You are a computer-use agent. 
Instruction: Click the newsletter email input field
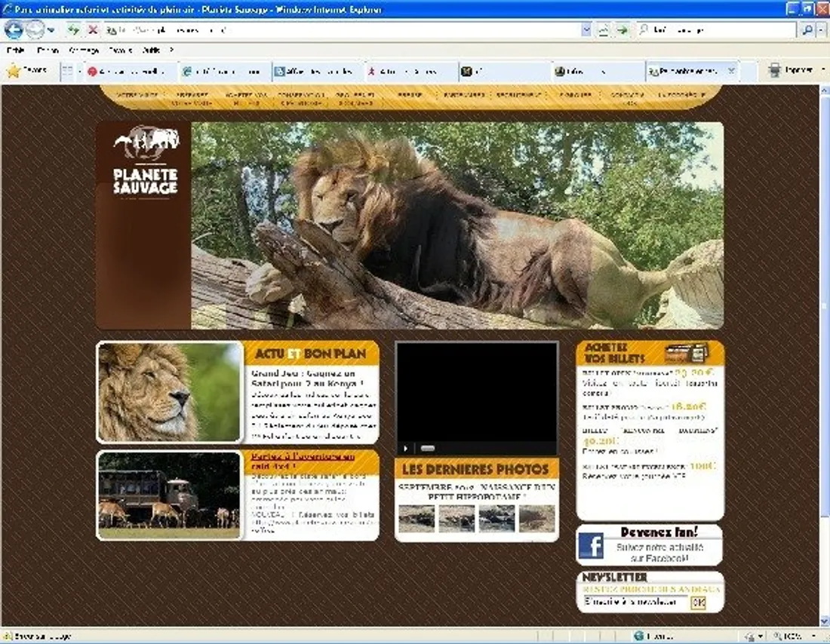tap(635, 603)
